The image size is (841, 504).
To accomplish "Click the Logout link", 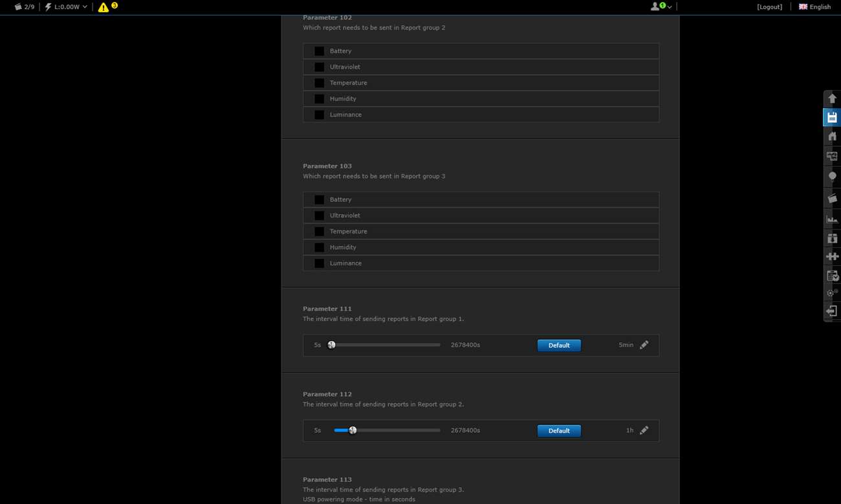I will click(x=769, y=7).
